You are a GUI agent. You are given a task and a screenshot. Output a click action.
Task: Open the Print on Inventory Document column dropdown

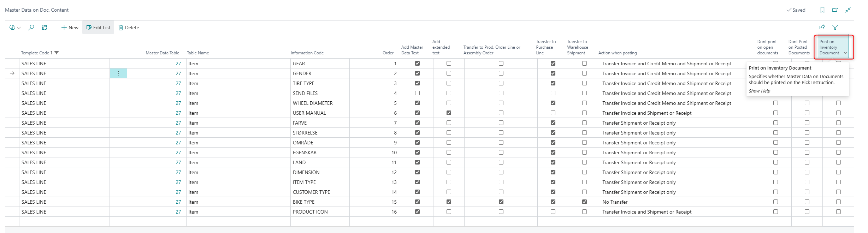click(x=845, y=53)
